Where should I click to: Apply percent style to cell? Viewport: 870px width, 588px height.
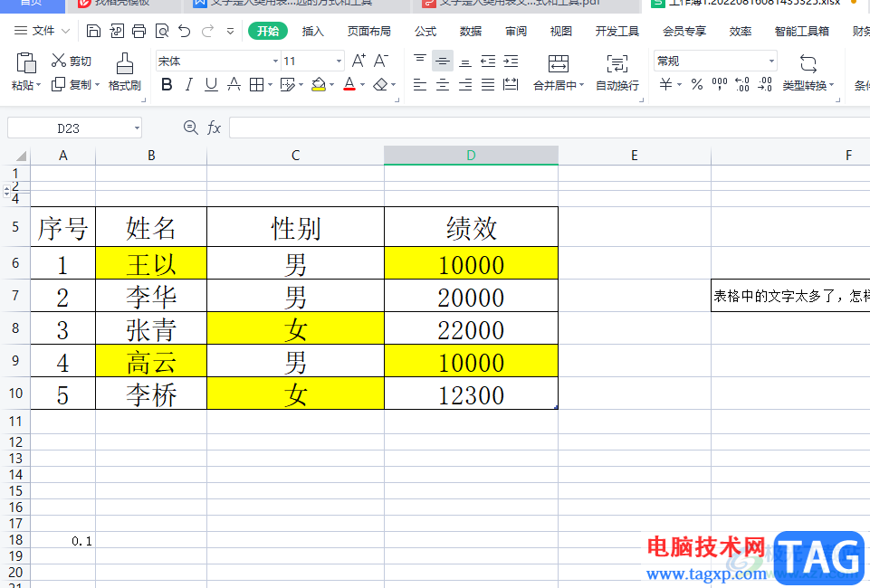coord(697,84)
